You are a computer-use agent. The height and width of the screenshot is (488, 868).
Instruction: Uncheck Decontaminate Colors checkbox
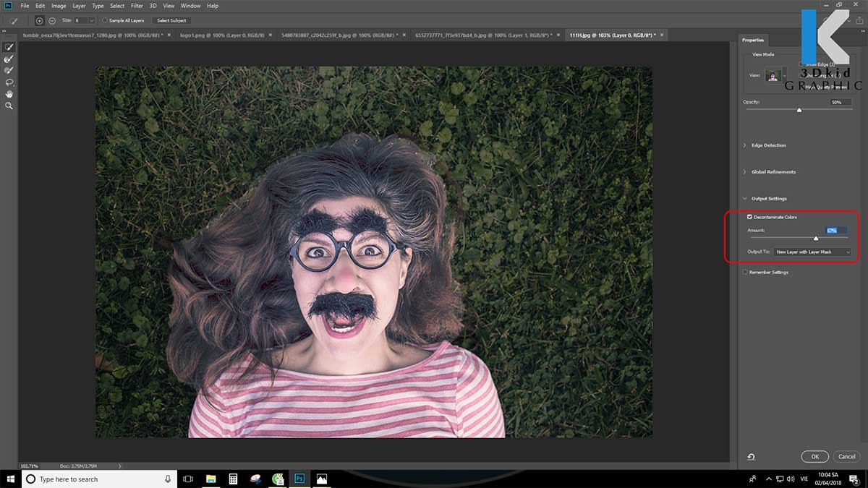(749, 217)
